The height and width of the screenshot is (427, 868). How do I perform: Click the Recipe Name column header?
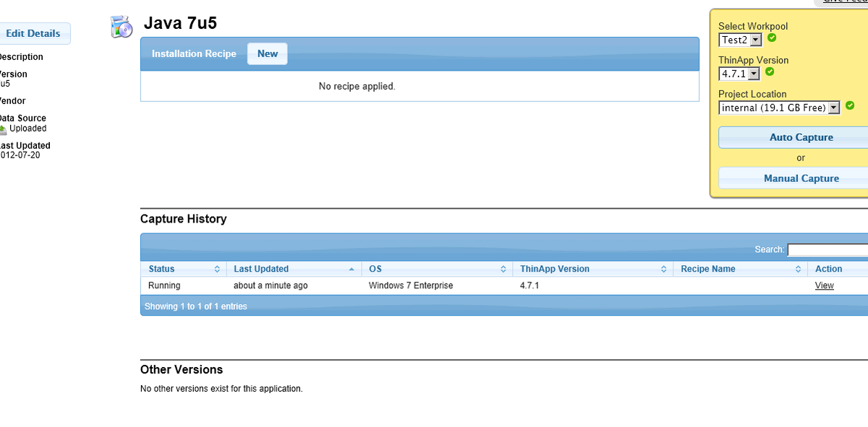click(x=740, y=269)
